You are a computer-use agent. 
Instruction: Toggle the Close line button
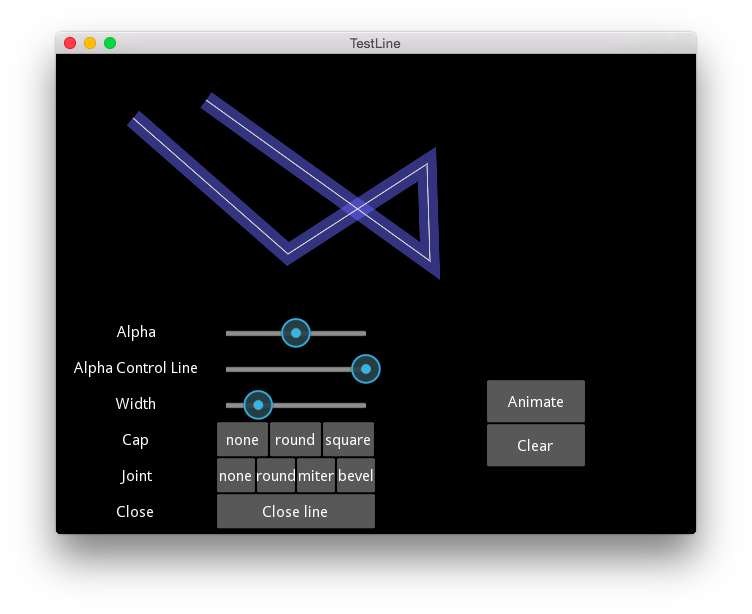[296, 511]
